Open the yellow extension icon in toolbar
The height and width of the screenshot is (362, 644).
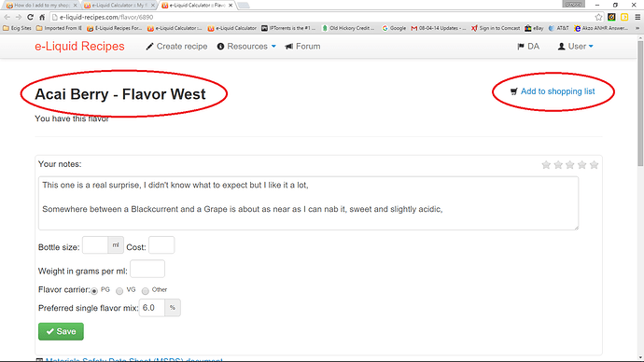point(624,17)
